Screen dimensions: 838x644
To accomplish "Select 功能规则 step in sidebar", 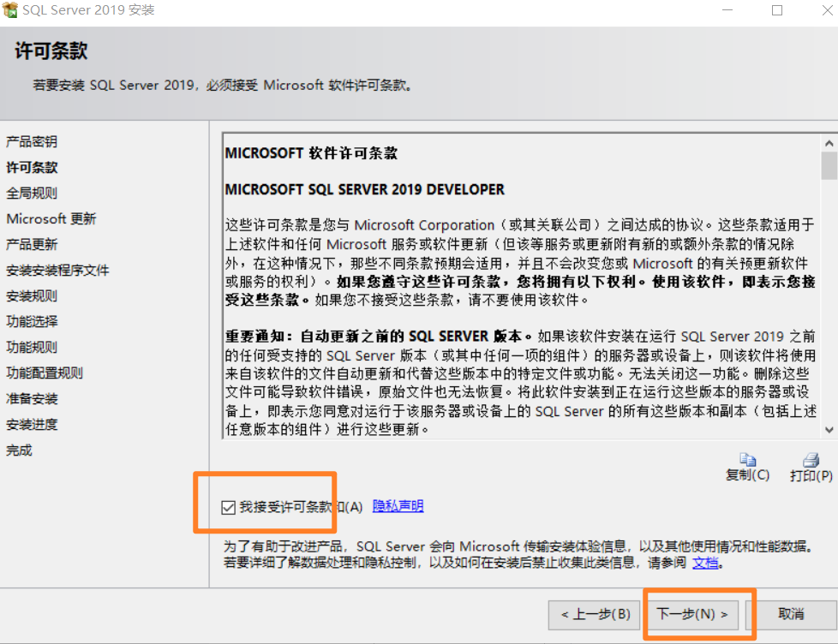I will [32, 347].
